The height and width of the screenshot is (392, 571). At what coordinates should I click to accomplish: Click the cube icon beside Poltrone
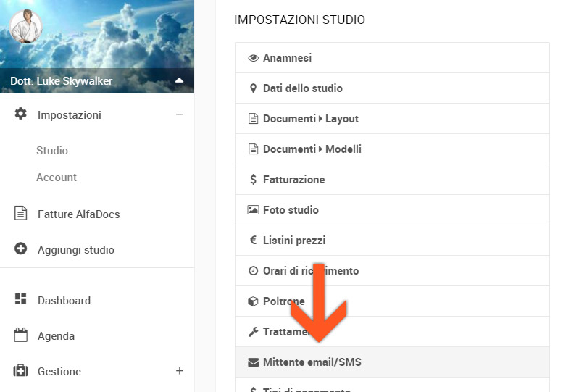pos(253,301)
